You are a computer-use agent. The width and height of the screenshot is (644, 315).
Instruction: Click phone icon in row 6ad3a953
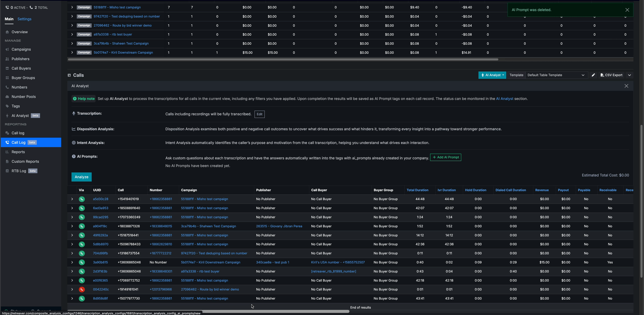point(82,208)
